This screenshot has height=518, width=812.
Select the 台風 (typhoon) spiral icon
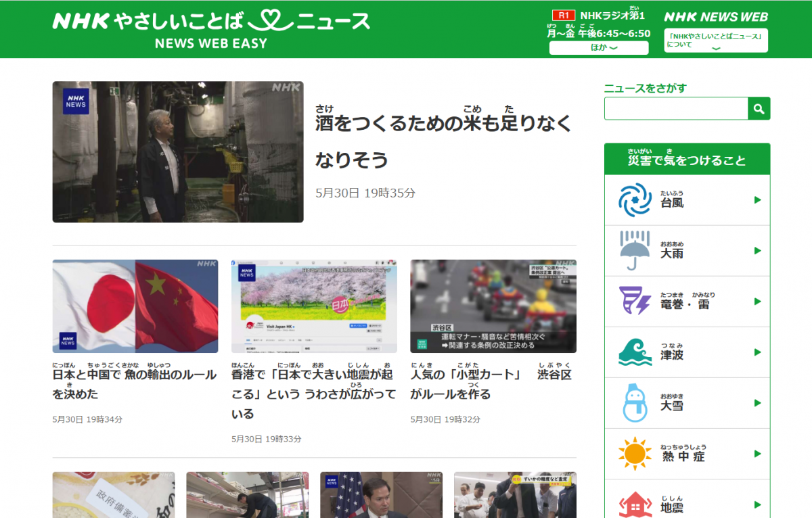pos(634,199)
